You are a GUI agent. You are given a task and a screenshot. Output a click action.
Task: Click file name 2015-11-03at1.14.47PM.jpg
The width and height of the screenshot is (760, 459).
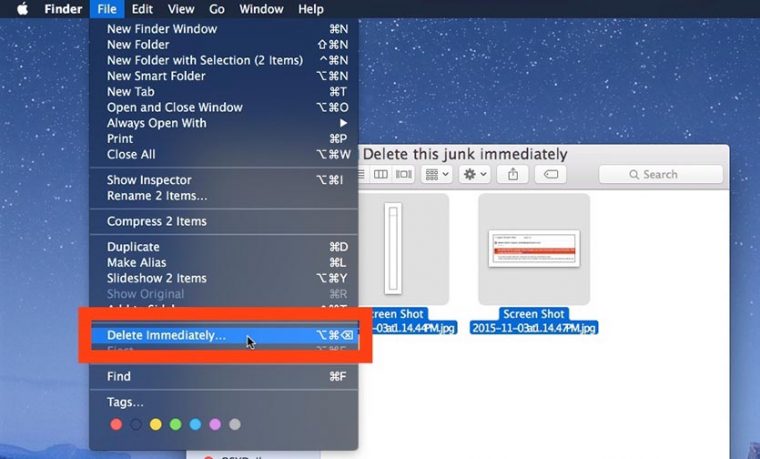point(534,328)
